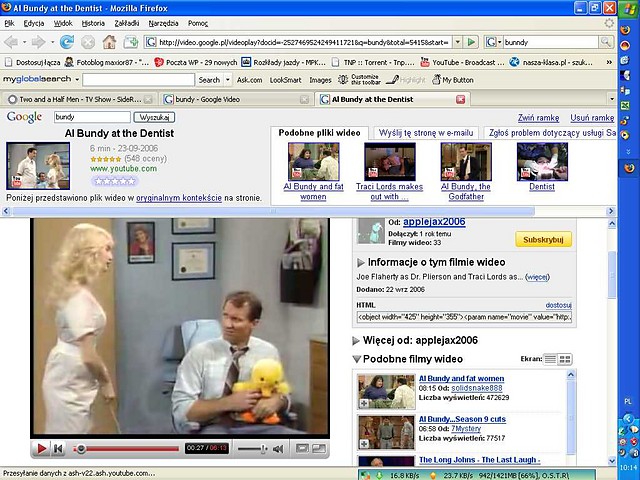Select the Wyślij tę stronę w e-mailu tab

pyautogui.click(x=426, y=133)
